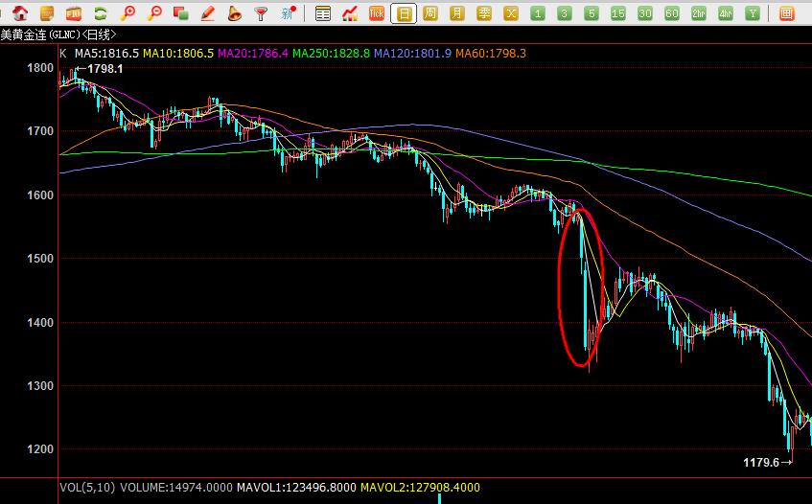
Task: Click the MA120:1801.9 indicator label
Action: [413, 53]
